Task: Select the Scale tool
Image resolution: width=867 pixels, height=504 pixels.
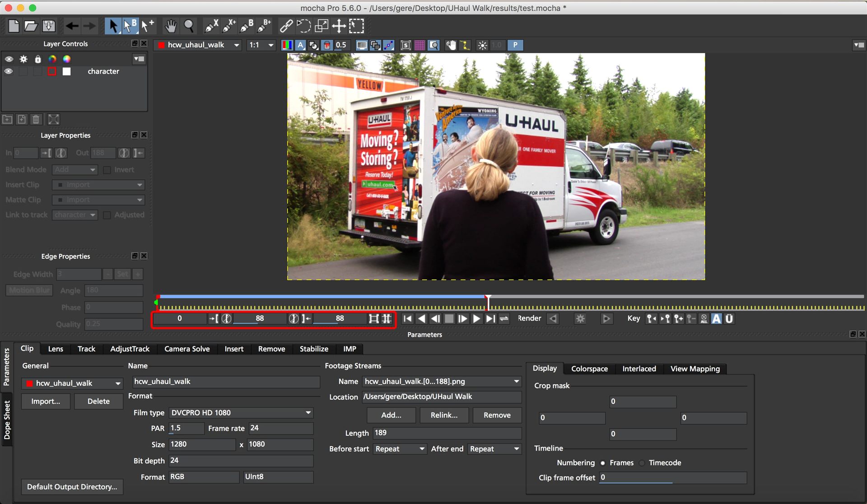Action: [x=321, y=26]
